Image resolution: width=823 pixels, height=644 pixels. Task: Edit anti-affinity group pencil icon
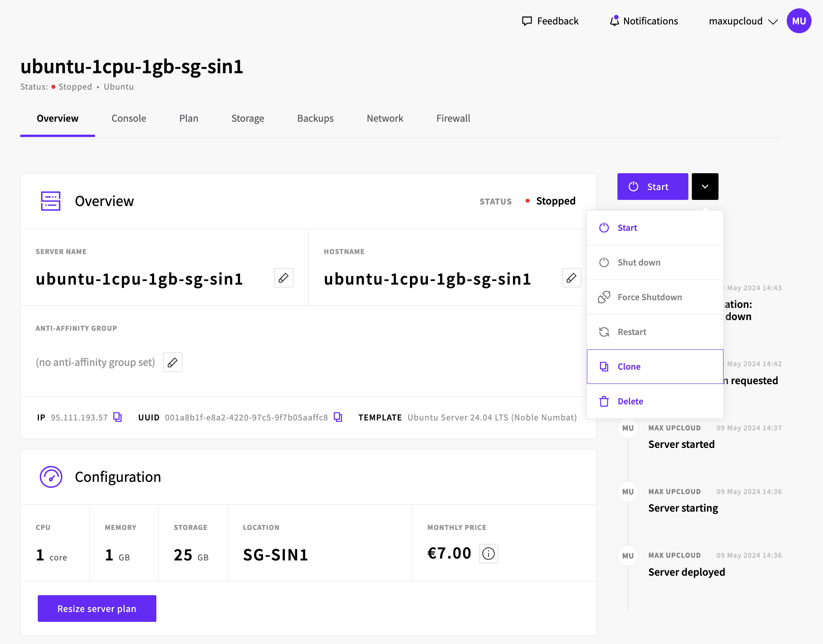click(172, 362)
